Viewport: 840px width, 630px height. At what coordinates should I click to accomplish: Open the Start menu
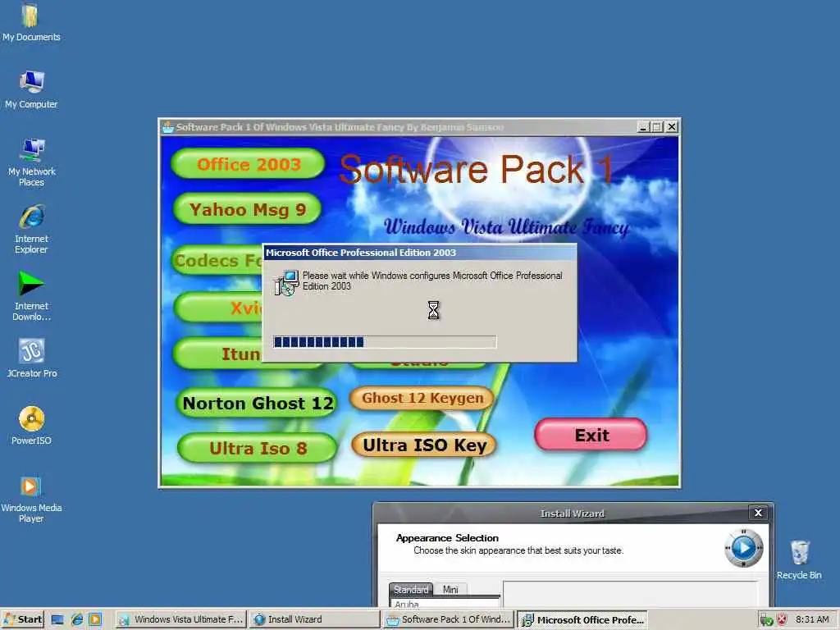click(x=22, y=620)
